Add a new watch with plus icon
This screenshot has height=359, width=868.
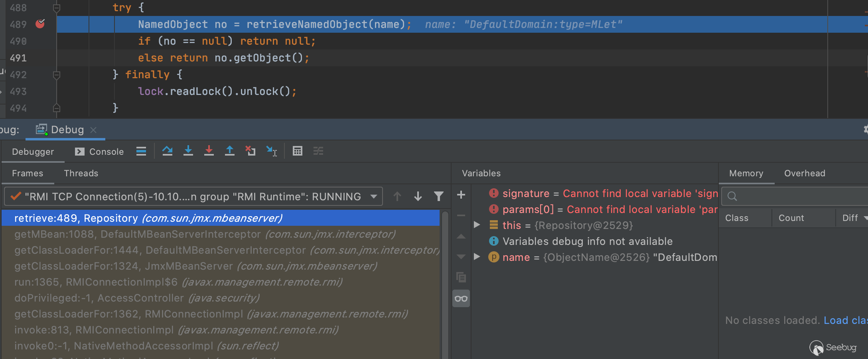tap(461, 195)
